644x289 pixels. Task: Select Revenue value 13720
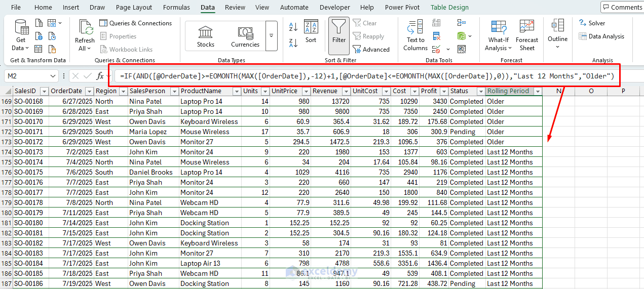point(331,101)
